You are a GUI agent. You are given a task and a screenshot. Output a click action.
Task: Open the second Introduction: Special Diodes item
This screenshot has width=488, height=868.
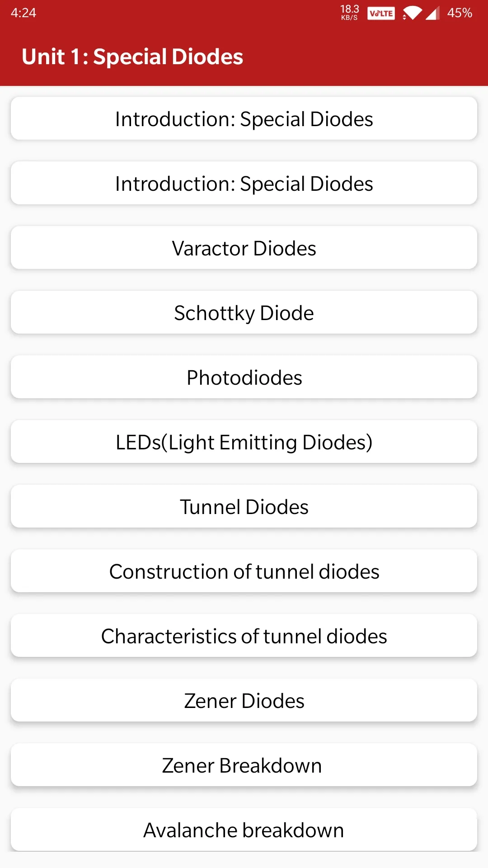[x=244, y=183]
